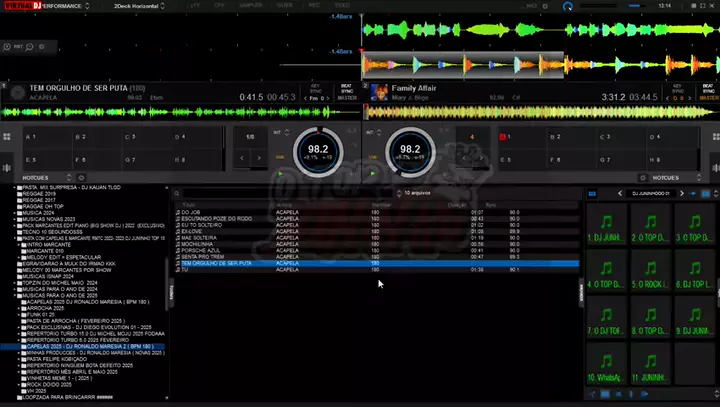Reset waveform zoom with RST
Screen dimensions: 720x407
(x=18, y=47)
